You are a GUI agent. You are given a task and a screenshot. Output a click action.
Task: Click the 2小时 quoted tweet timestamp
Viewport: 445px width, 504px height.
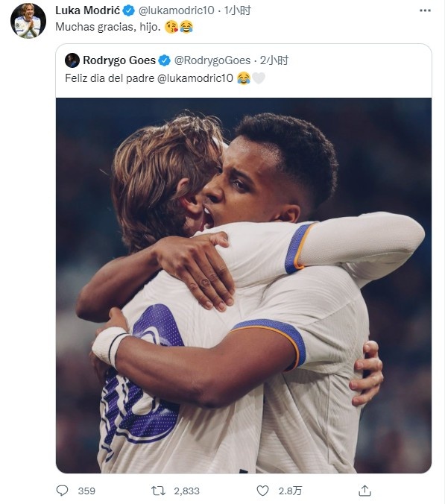(274, 60)
